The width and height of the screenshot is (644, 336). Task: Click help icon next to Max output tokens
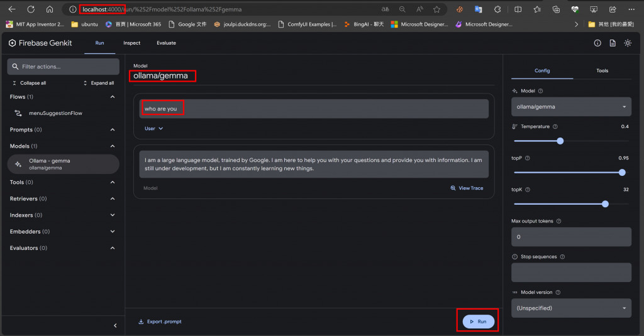558,221
